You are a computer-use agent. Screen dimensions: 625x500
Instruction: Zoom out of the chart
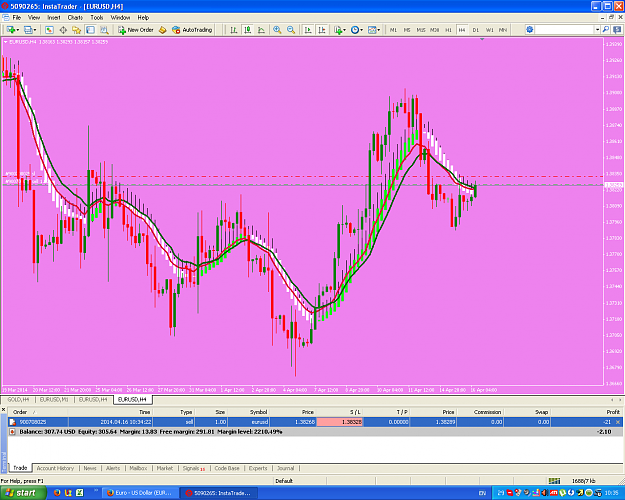[291, 30]
